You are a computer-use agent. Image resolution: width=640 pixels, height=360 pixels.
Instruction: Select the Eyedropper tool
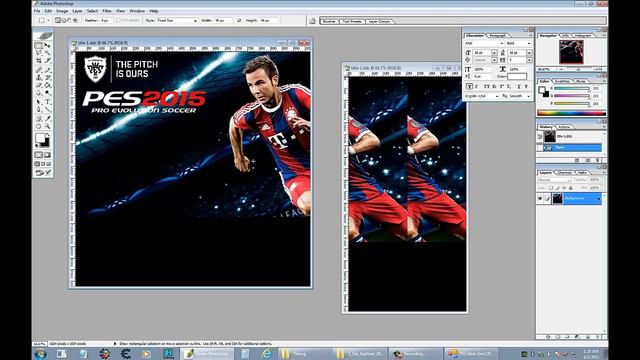coord(48,119)
